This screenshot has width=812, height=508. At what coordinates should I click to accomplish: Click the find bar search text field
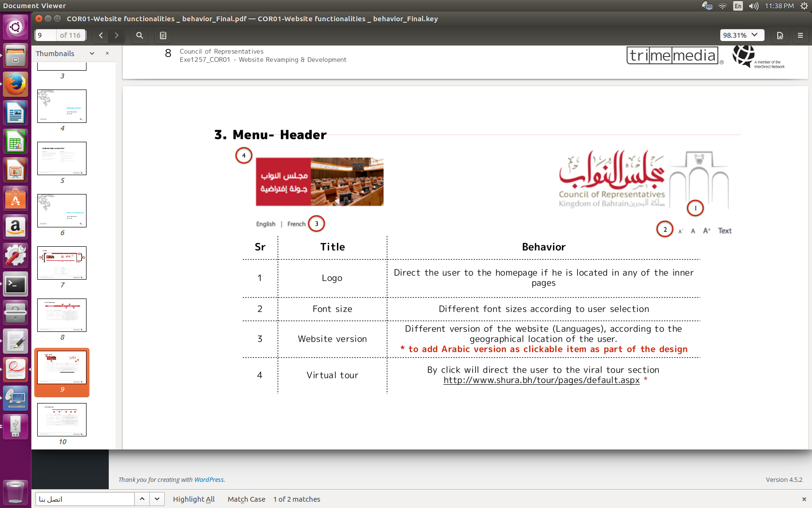click(85, 499)
